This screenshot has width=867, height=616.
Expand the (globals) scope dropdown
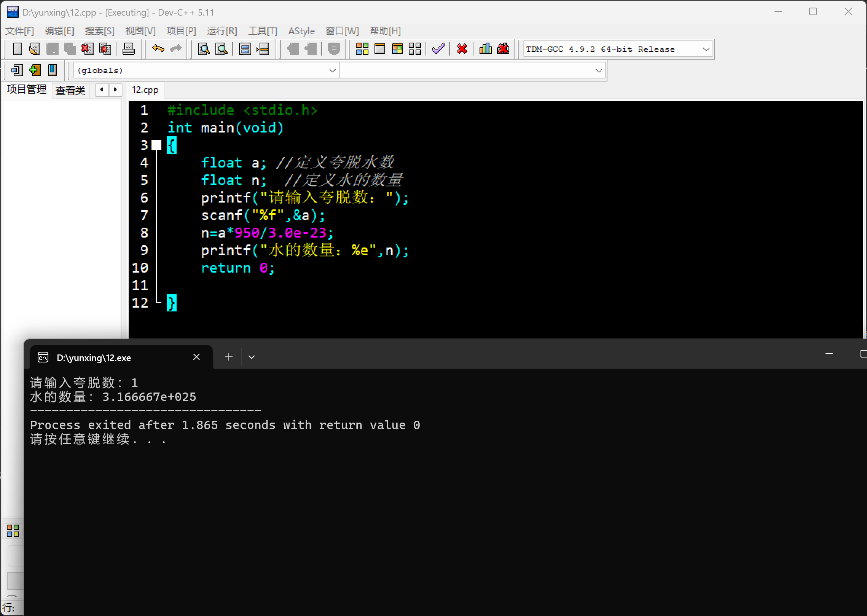click(x=332, y=70)
